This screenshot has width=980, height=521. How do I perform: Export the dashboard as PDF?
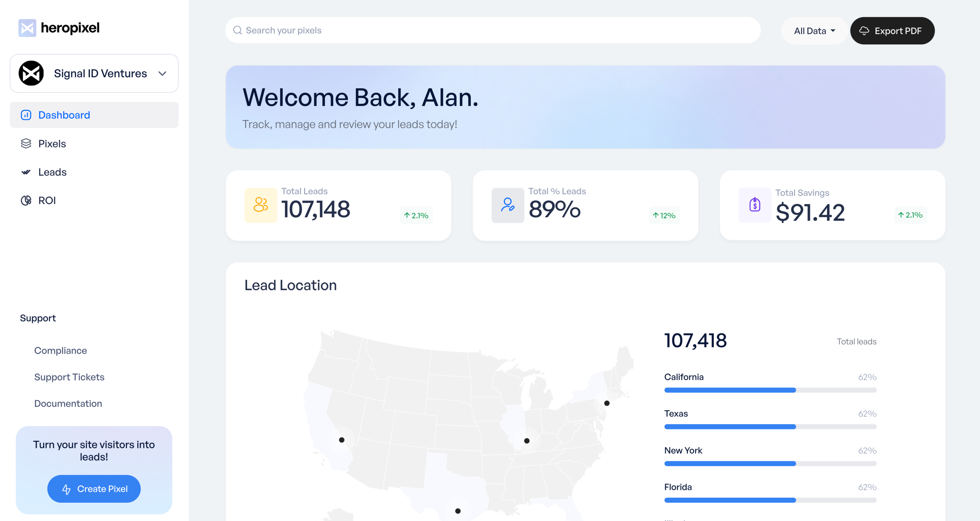pos(892,31)
